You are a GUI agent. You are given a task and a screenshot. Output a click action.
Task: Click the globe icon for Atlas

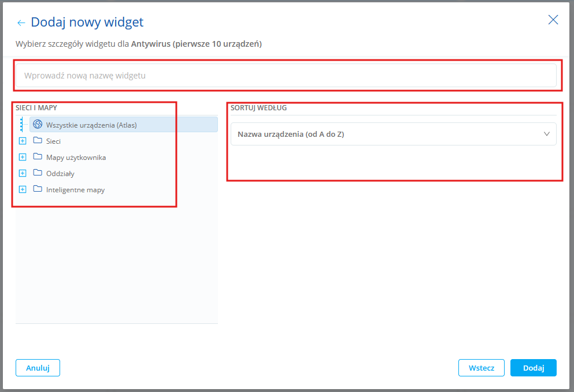[38, 124]
